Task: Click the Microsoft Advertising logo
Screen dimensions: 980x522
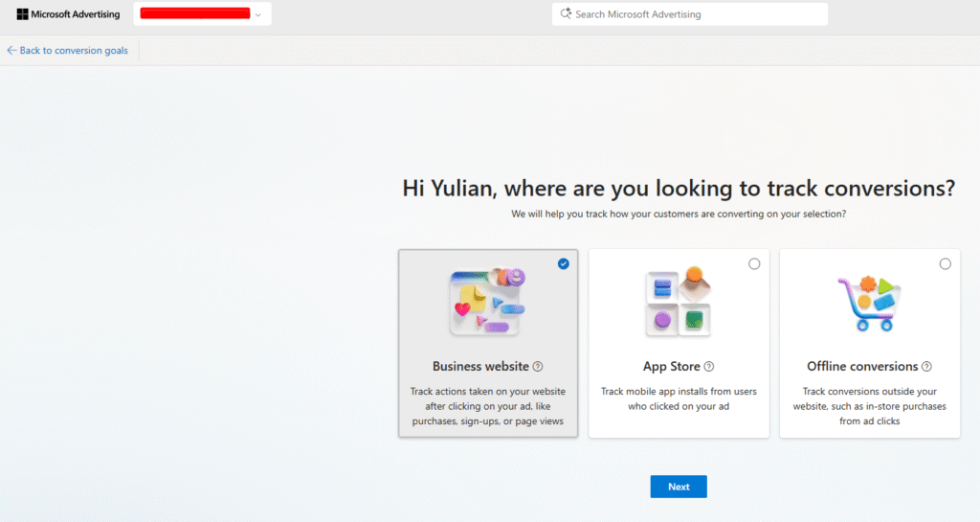Action: pyautogui.click(x=67, y=14)
